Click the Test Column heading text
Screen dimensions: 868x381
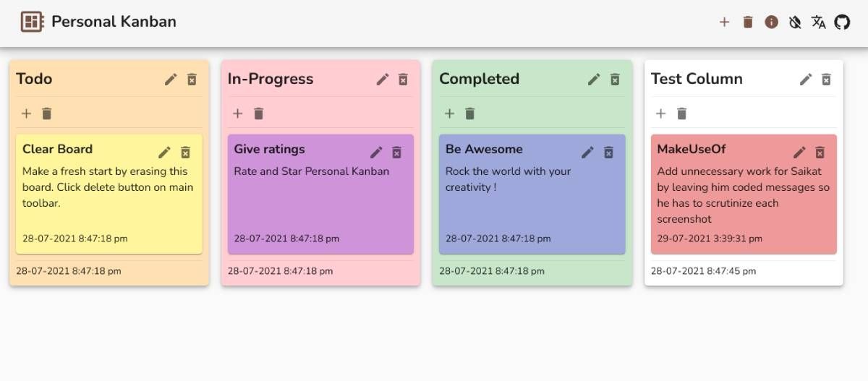(697, 79)
